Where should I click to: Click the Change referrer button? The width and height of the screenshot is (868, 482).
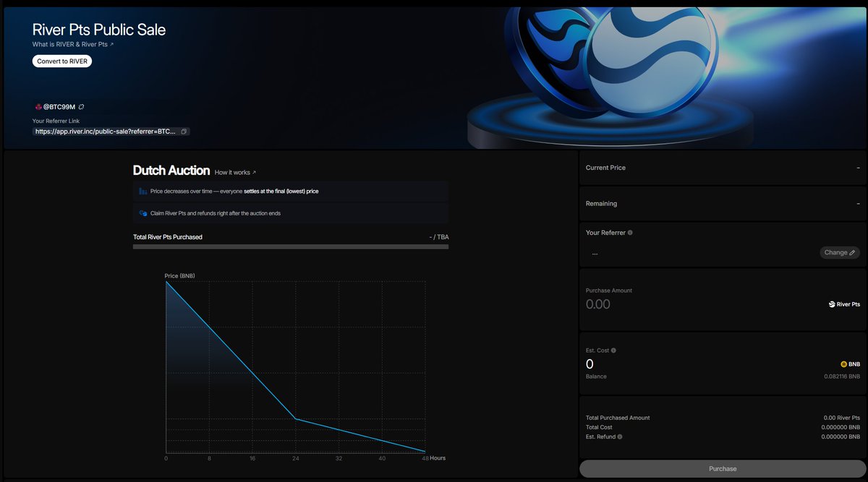(x=840, y=253)
